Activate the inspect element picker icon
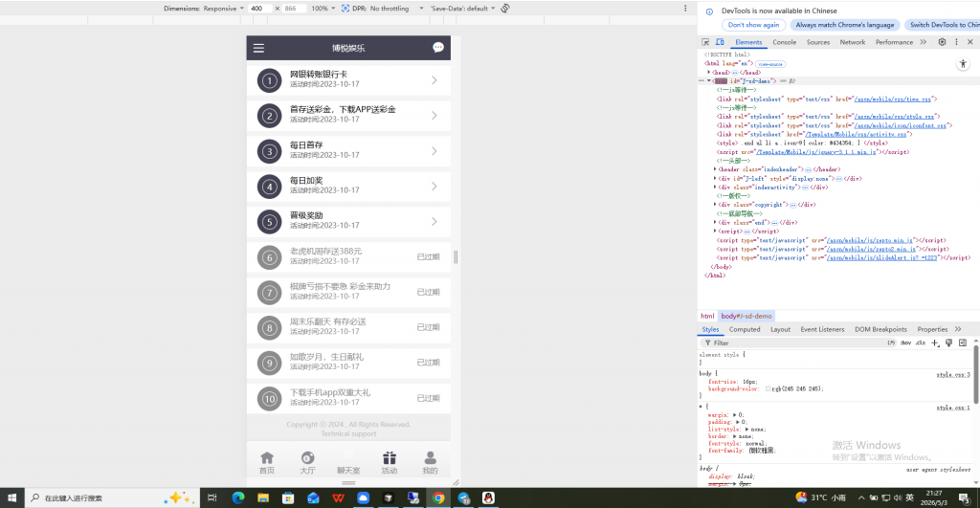Screen dimensions: 980x508 705,42
